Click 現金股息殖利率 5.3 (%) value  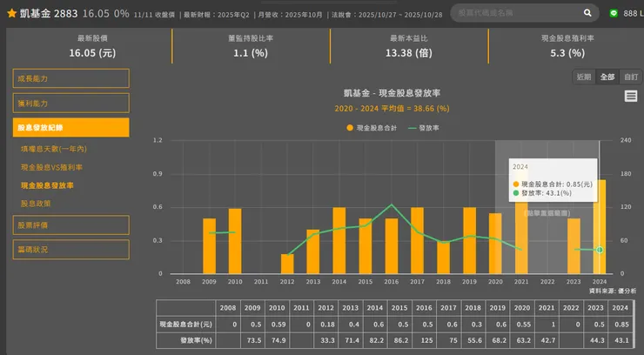(567, 53)
